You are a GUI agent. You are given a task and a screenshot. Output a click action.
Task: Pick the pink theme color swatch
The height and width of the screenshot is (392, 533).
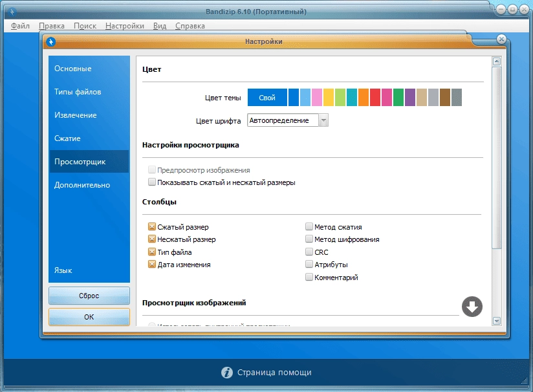coord(317,98)
